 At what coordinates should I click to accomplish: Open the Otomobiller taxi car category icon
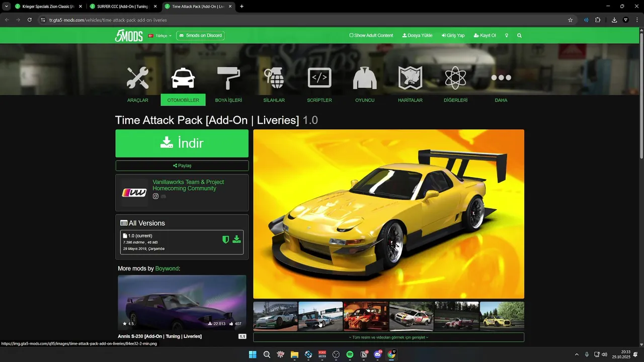[183, 78]
